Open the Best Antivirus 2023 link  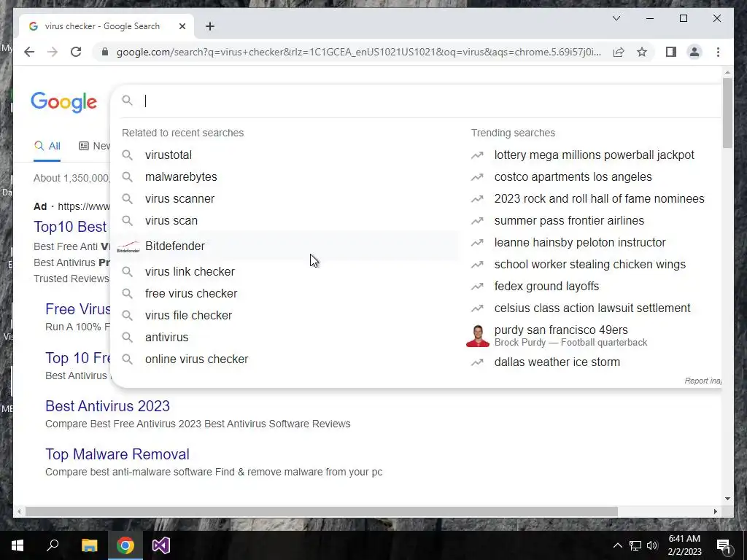(x=108, y=405)
